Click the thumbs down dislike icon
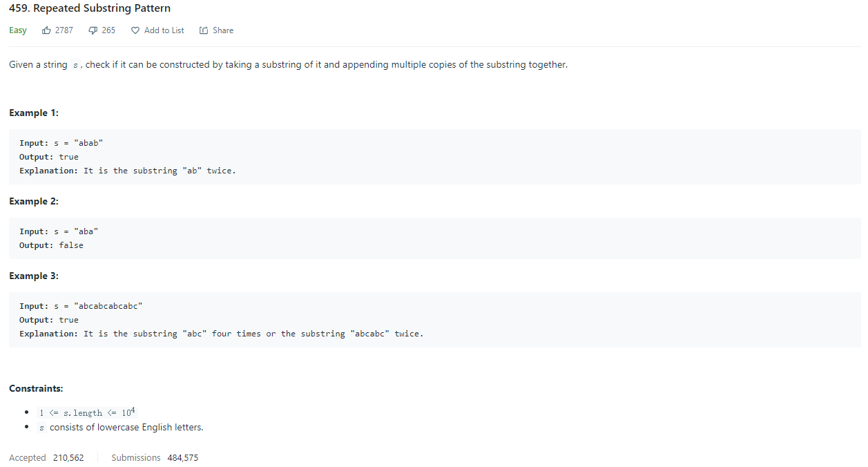Viewport: 868px width, 467px height. click(93, 30)
